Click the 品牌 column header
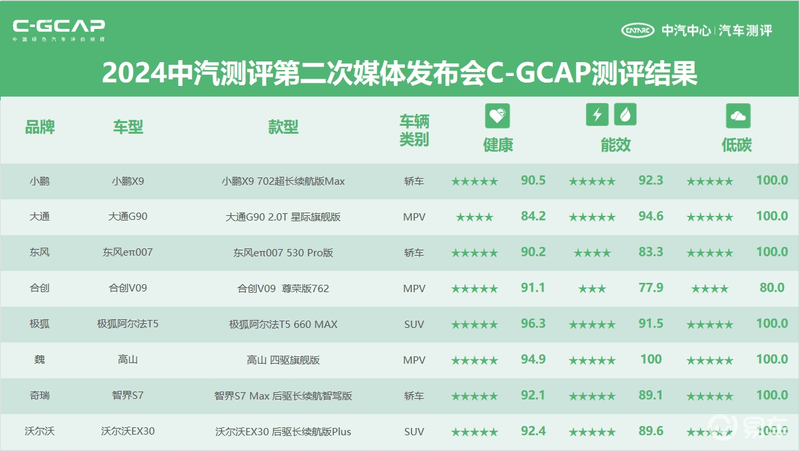 click(x=40, y=127)
